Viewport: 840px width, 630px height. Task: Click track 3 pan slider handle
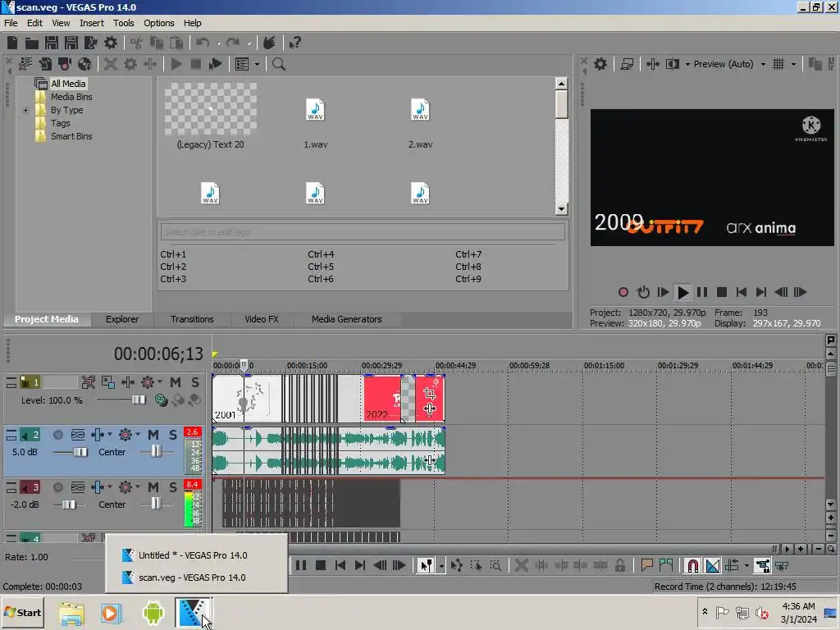coord(156,504)
